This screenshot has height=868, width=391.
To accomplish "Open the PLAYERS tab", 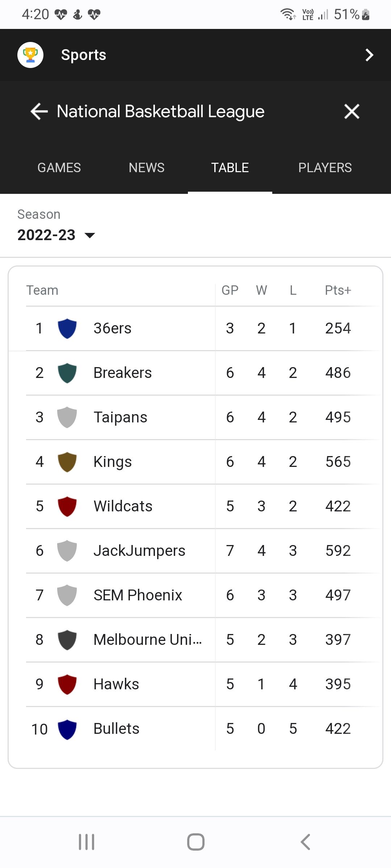I will (x=325, y=168).
